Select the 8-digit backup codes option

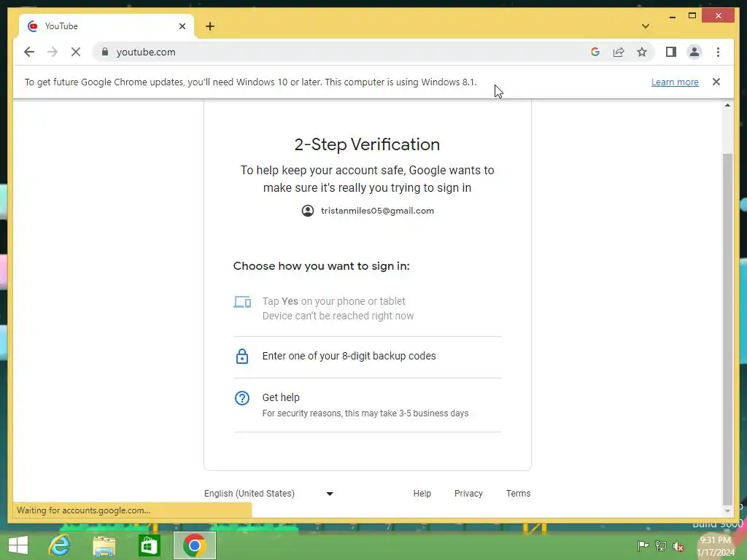point(368,356)
